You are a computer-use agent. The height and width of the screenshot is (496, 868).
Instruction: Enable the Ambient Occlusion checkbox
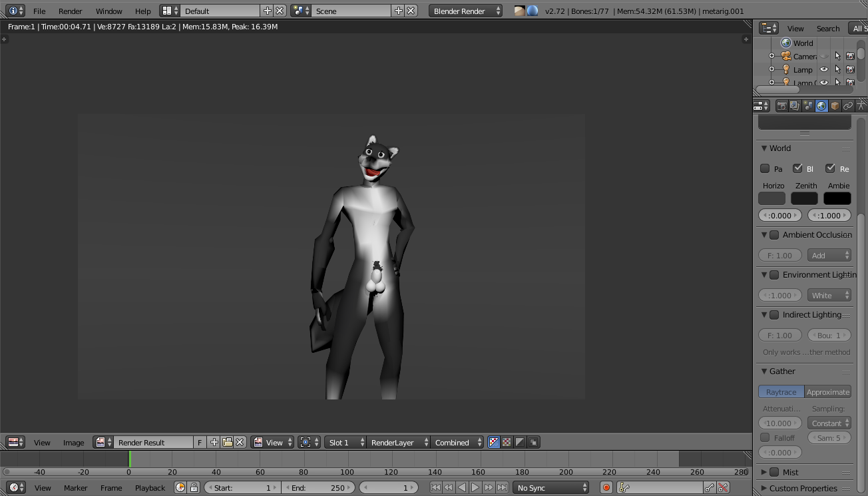[x=774, y=235]
